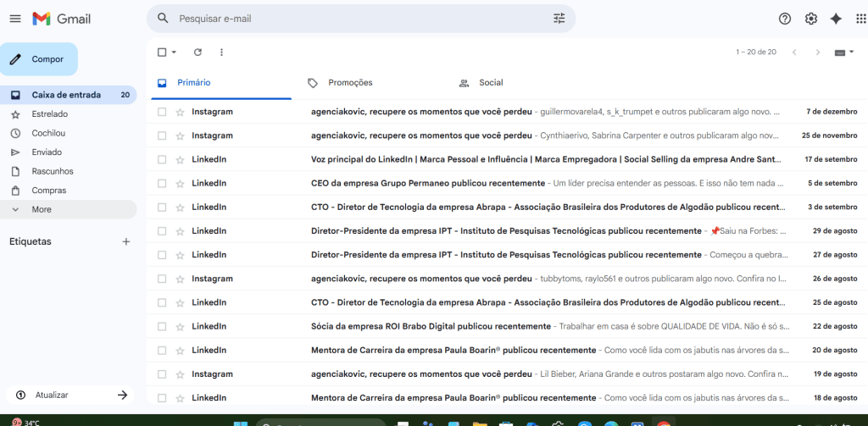Star the LinkedIn email from 22 de agosto
The height and width of the screenshot is (426, 868).
pyautogui.click(x=180, y=326)
